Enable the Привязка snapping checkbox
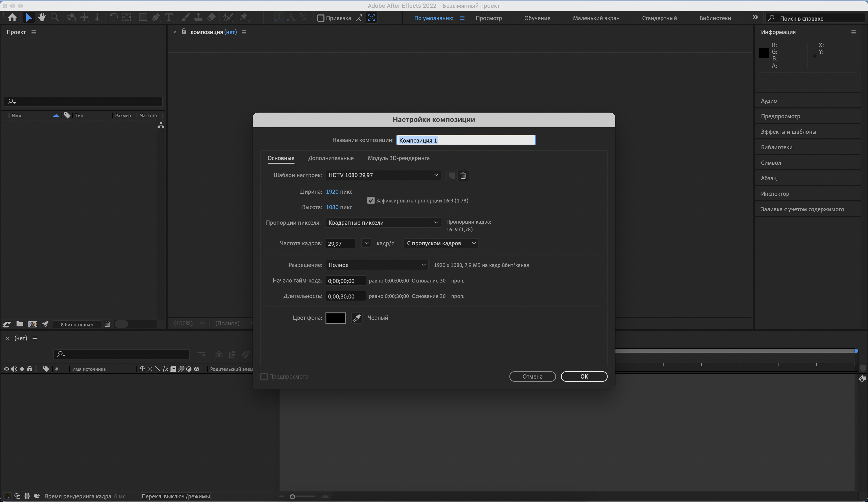The width and height of the screenshot is (868, 502). tap(321, 18)
